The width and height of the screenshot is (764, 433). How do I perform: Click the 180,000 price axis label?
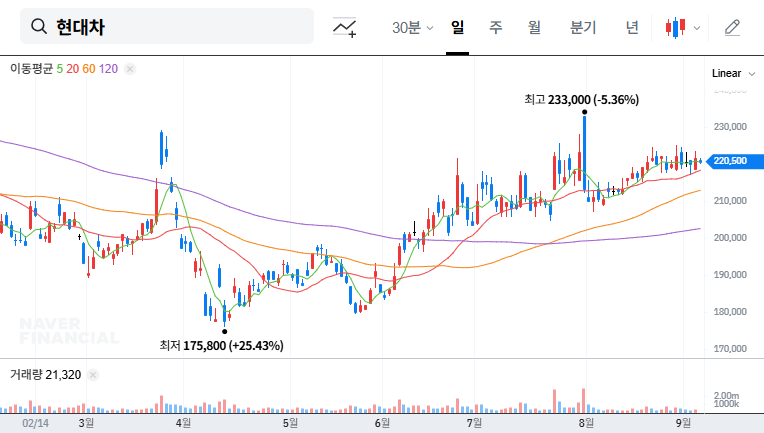pyautogui.click(x=730, y=312)
